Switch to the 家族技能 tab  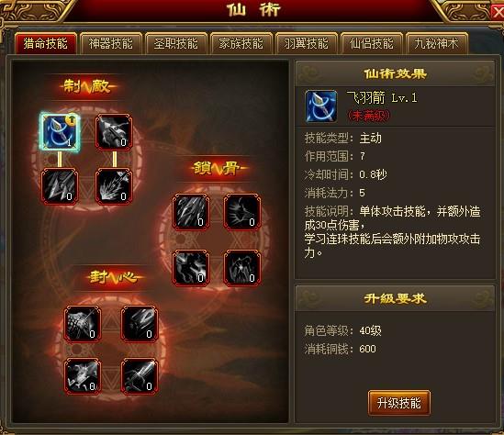coord(241,43)
